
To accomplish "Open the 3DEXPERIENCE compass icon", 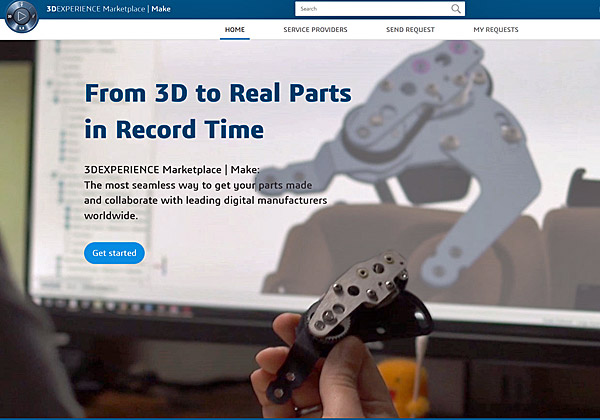I will pos(21,16).
